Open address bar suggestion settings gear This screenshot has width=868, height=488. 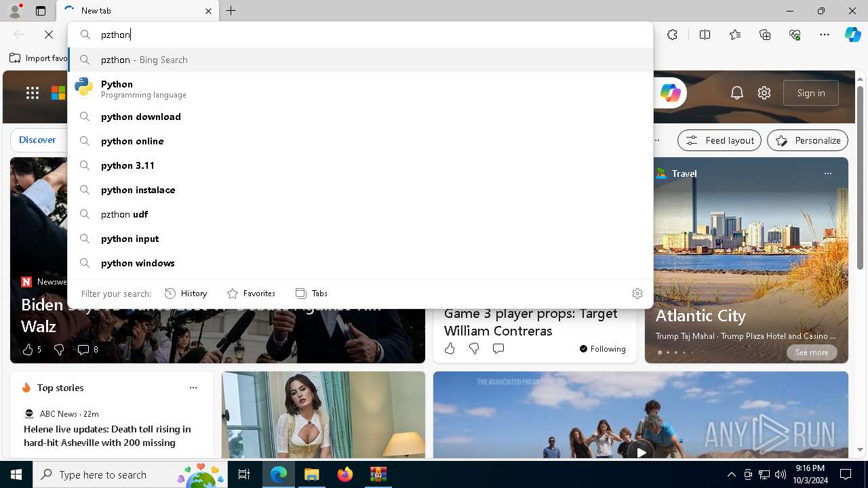click(637, 293)
